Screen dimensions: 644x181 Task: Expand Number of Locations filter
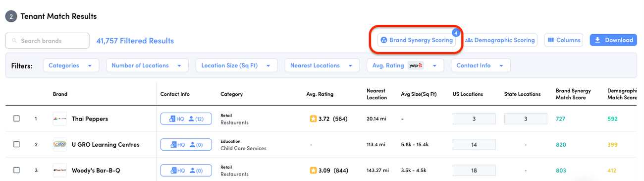click(148, 65)
